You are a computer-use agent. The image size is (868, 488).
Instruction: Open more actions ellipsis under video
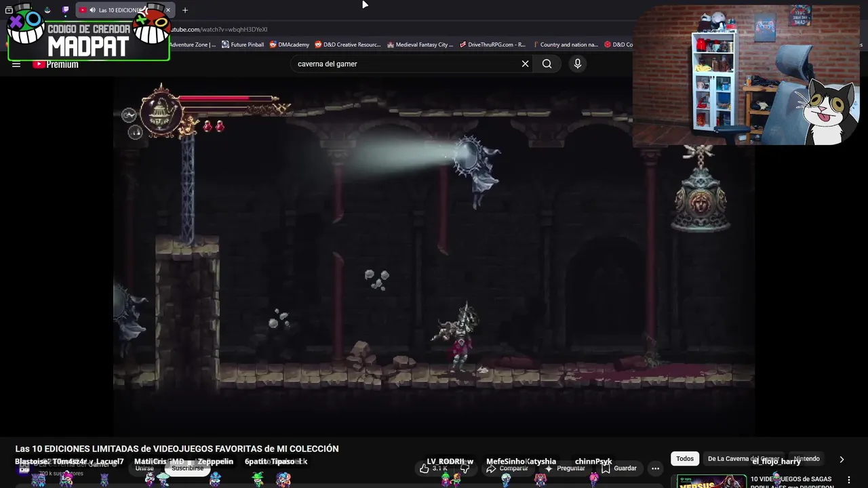coord(655,468)
